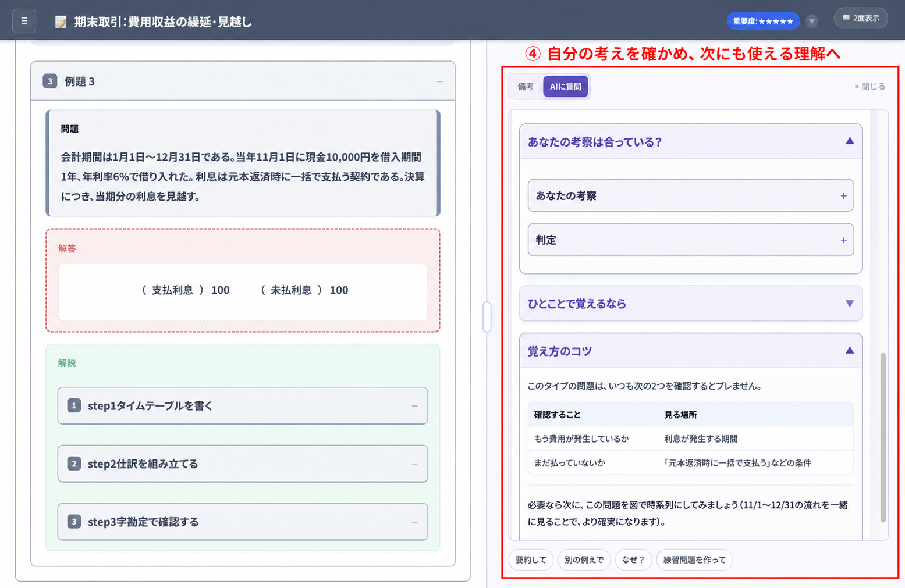Close the side panel with 閉じる

click(x=869, y=87)
